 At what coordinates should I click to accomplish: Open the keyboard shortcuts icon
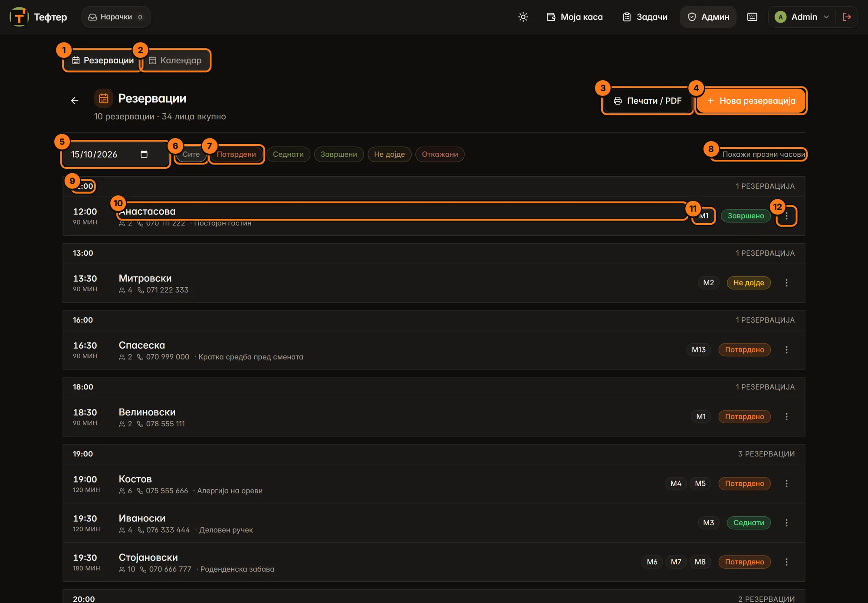pyautogui.click(x=752, y=17)
